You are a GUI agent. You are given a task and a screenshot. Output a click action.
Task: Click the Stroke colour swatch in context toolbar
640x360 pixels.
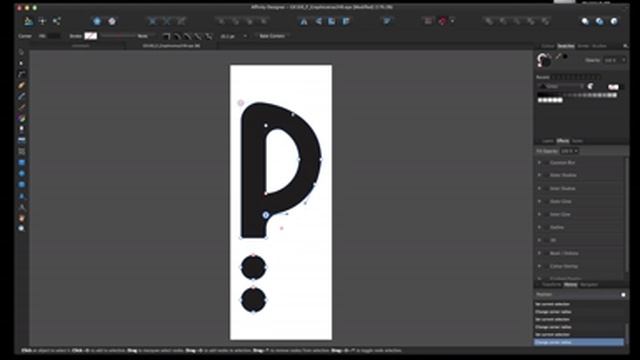pyautogui.click(x=91, y=36)
